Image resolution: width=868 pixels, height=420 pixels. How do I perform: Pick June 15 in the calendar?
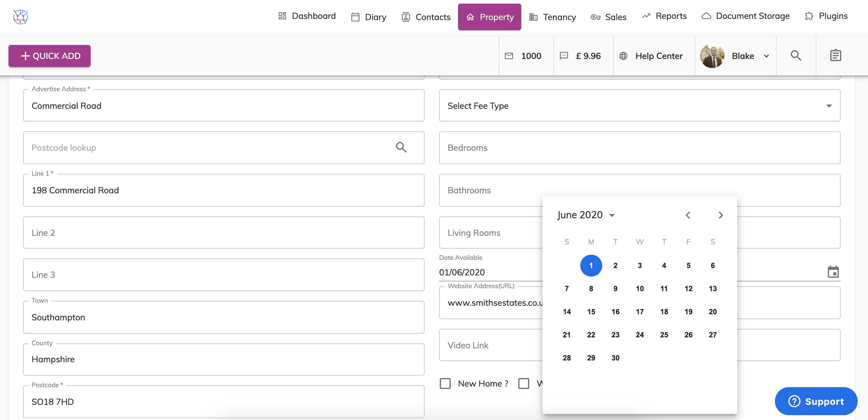(591, 312)
